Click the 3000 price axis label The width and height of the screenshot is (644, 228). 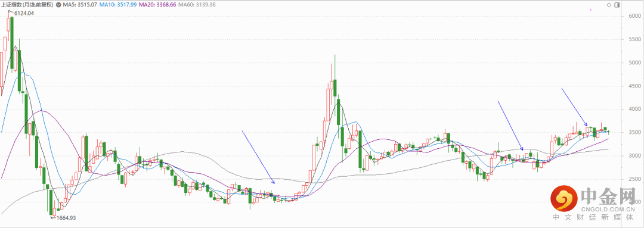tap(635, 156)
